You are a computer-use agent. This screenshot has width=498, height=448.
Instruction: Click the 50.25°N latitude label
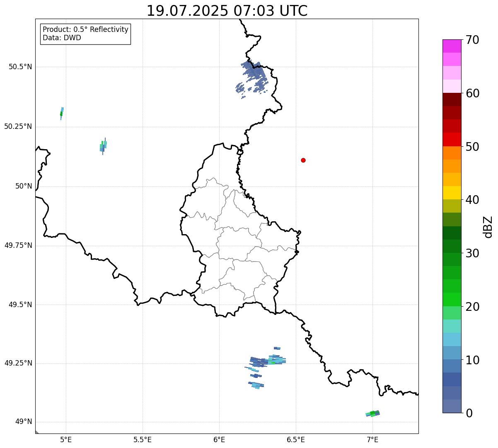pos(18,126)
